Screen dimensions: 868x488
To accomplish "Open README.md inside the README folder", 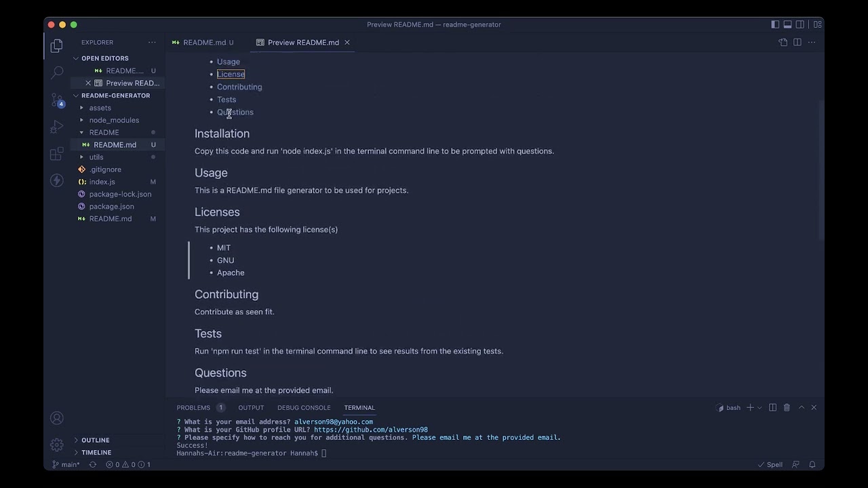I will [x=115, y=145].
